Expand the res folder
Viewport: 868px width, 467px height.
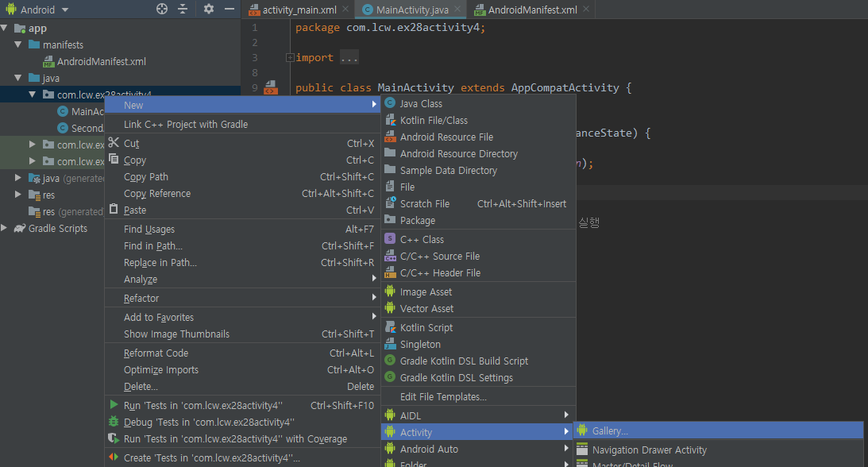point(18,195)
